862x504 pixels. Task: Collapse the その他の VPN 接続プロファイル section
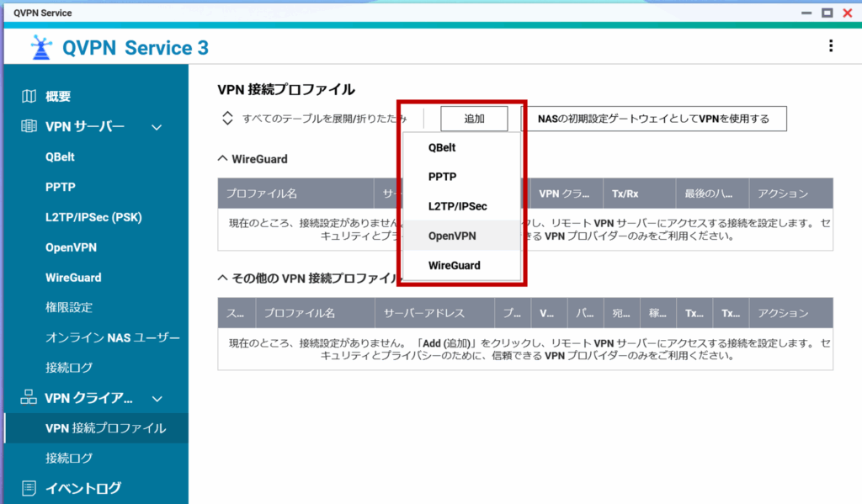[x=223, y=278]
